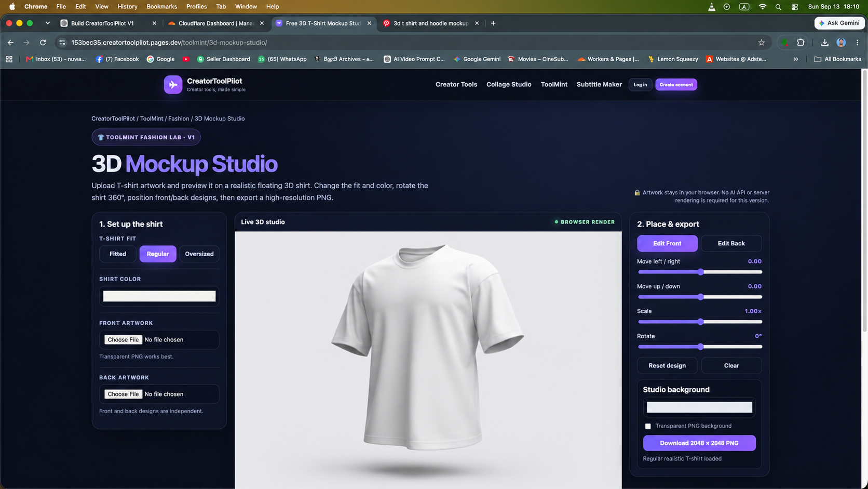Reload the page
Viewport: 868px width, 489px height.
coord(43,43)
